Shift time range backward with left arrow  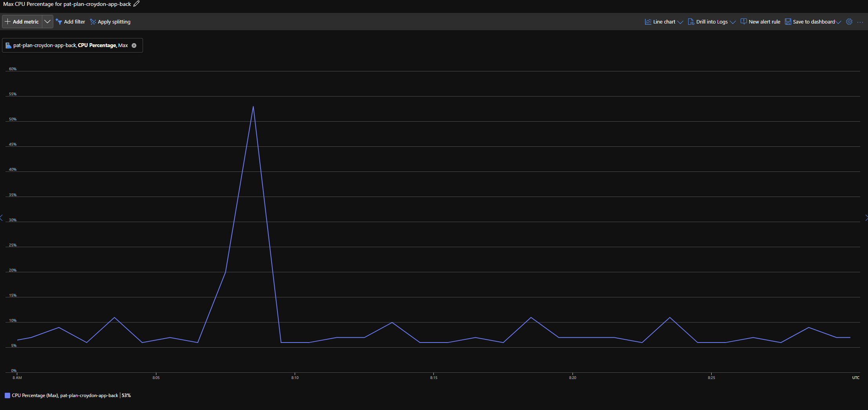tap(2, 218)
